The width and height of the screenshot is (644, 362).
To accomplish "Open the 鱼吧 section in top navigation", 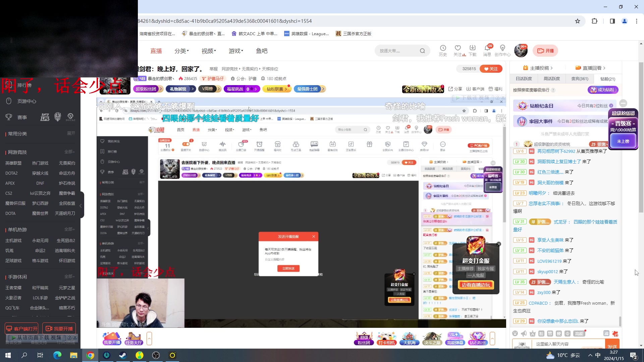I will 262,51.
